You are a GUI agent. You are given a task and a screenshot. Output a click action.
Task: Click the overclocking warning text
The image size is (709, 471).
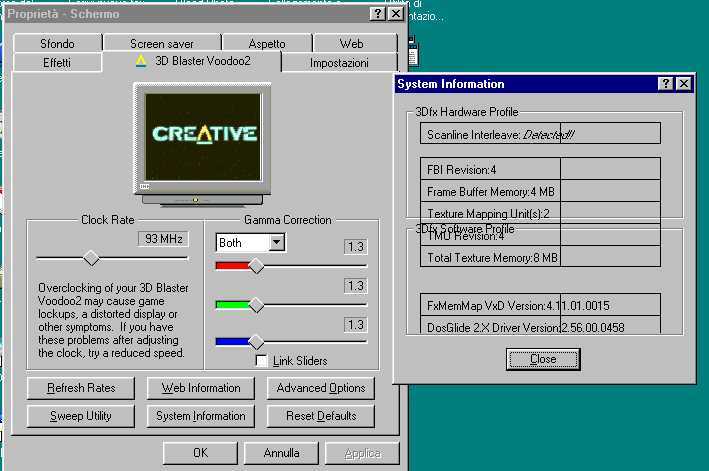(x=113, y=320)
